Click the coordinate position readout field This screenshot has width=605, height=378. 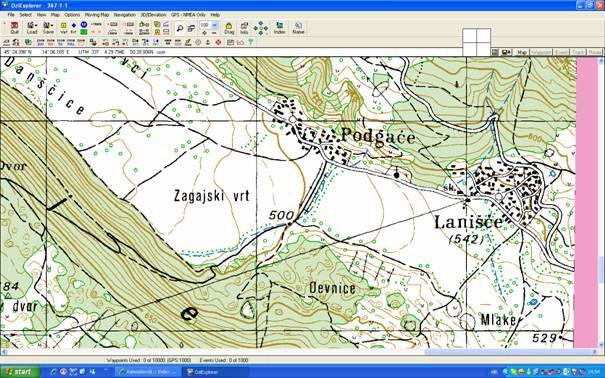click(x=84, y=52)
